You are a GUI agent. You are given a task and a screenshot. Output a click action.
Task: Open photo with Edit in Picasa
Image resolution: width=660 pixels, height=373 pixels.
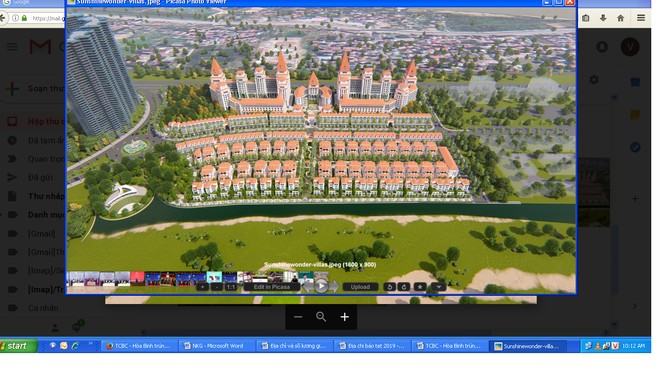click(271, 287)
